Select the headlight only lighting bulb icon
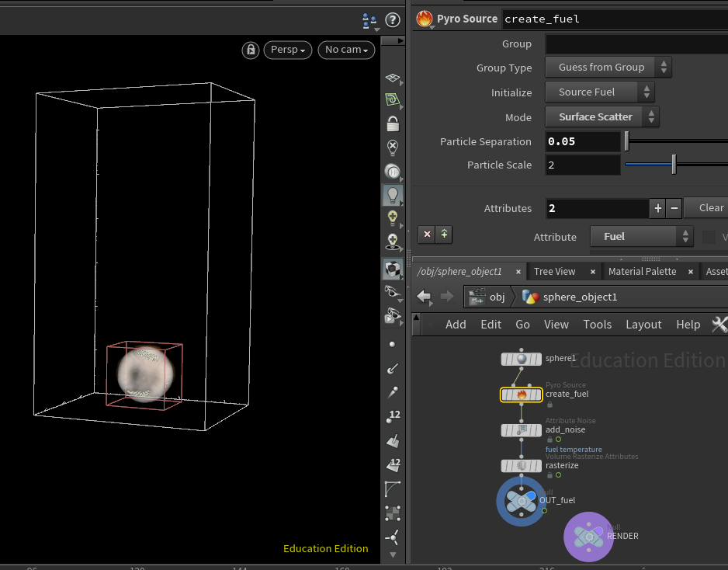Viewport: 728px width, 570px height. 393,194
